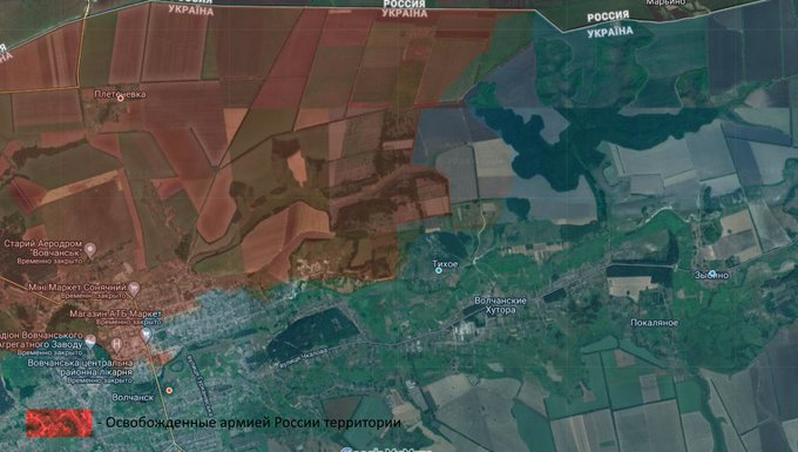Click the Волчанск city dot marker
798x452 pixels.
coord(169,390)
